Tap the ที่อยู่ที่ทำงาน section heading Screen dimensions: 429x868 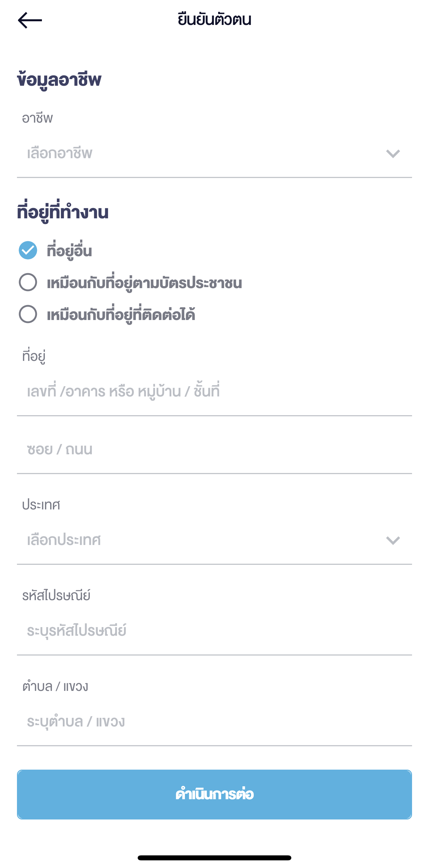[63, 212]
